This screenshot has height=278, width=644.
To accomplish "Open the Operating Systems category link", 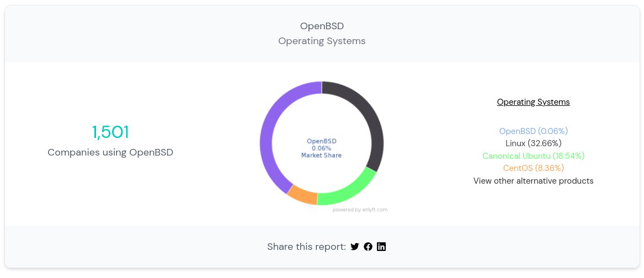I will pos(533,102).
